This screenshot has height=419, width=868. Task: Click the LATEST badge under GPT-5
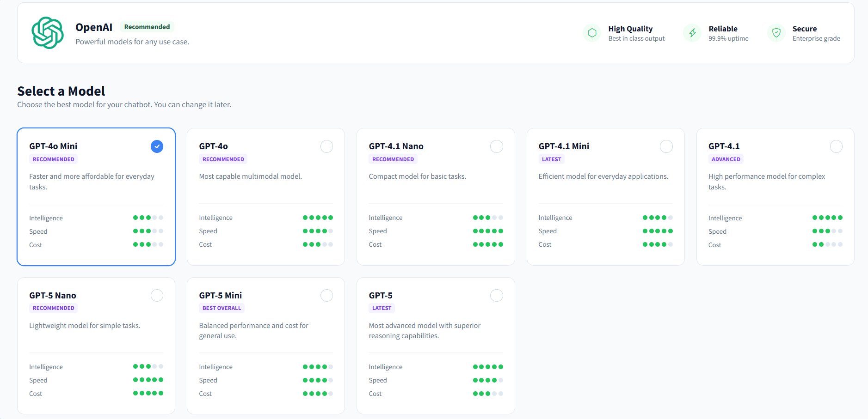[382, 308]
